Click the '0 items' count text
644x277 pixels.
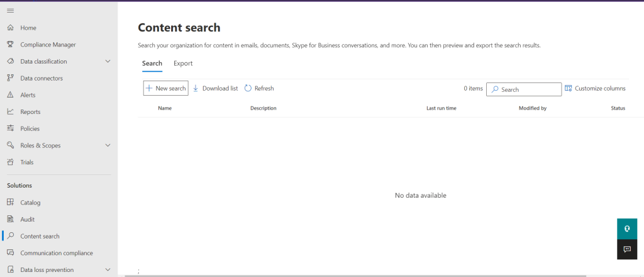473,88
